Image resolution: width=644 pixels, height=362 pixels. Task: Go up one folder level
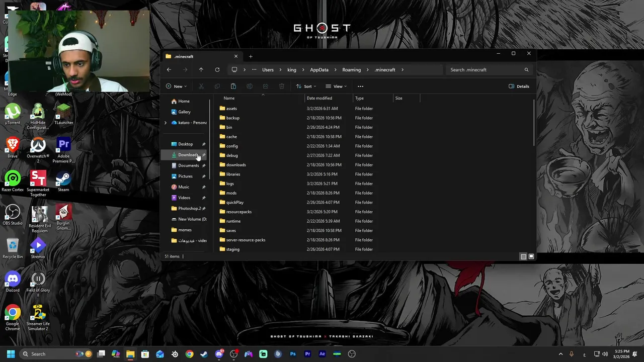click(201, 70)
